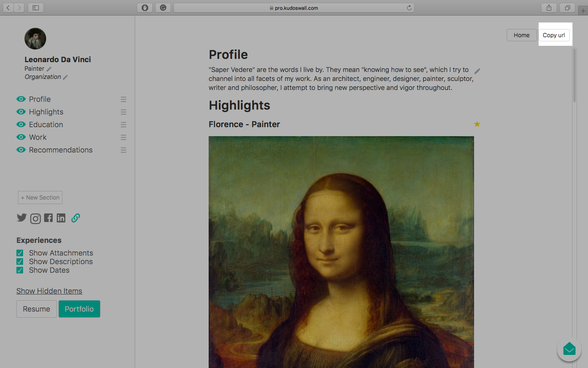Uncheck Show Dates checkbox
The image size is (588, 368).
click(x=20, y=270)
